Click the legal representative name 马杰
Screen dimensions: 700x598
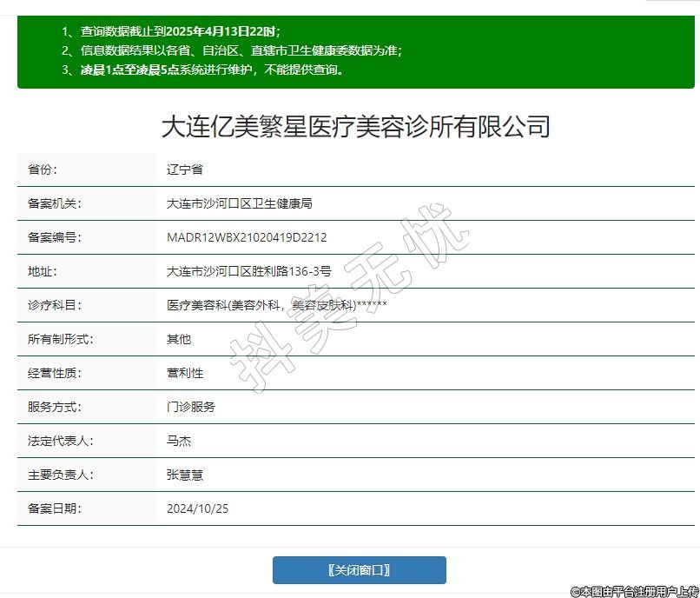click(179, 441)
